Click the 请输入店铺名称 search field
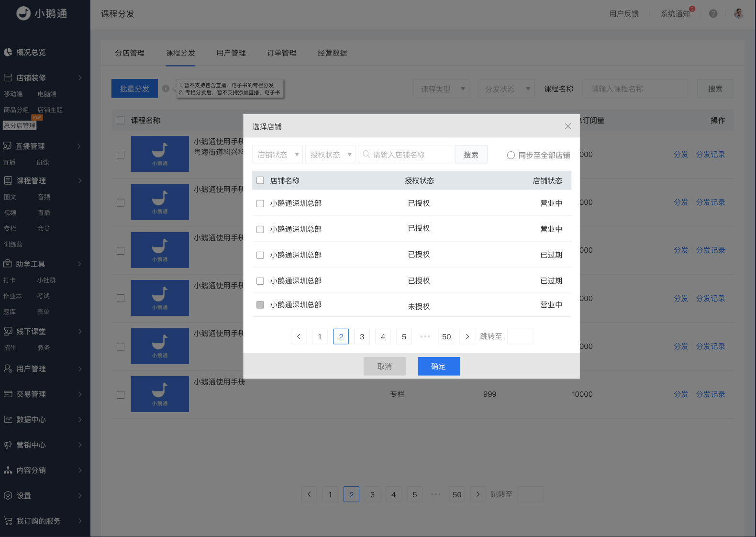 pos(405,155)
